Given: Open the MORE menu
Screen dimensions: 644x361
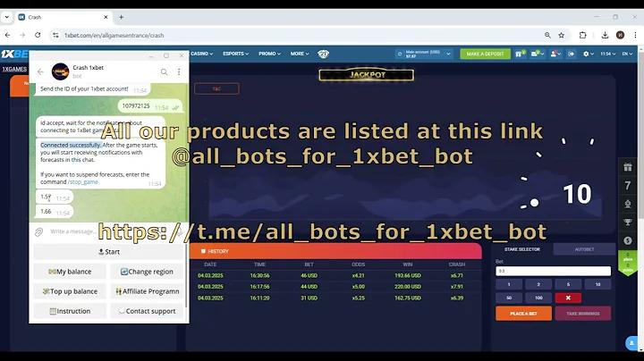Looking at the screenshot, I should [x=300, y=54].
